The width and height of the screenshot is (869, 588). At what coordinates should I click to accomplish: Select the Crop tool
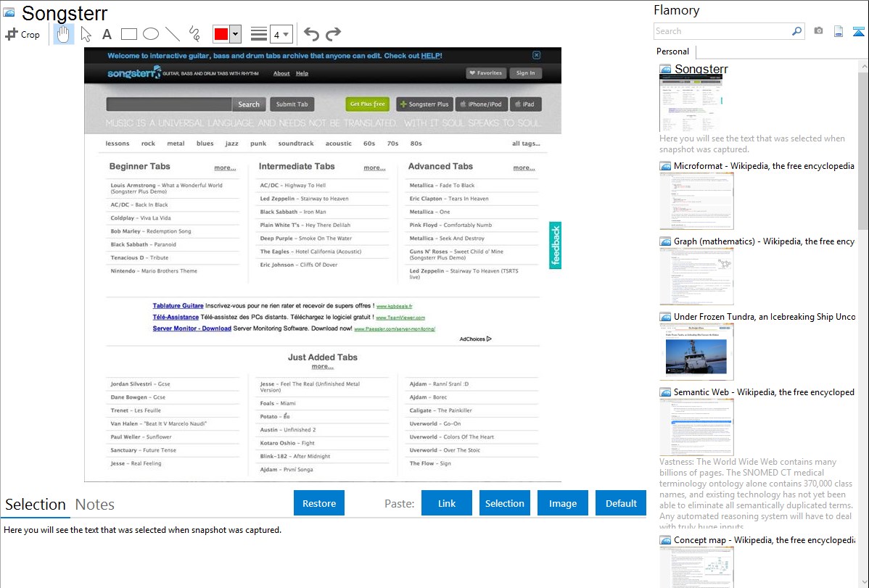(22, 34)
